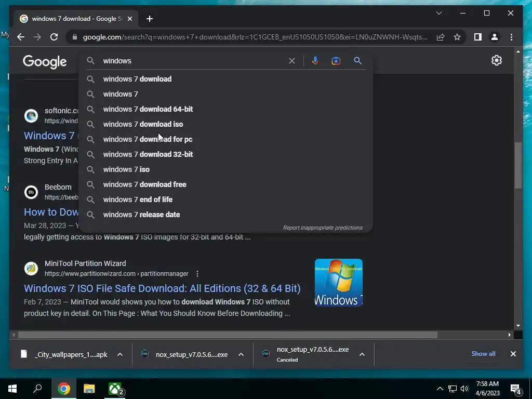
Task: Select suggestion windows 7 download
Action: coord(225,79)
